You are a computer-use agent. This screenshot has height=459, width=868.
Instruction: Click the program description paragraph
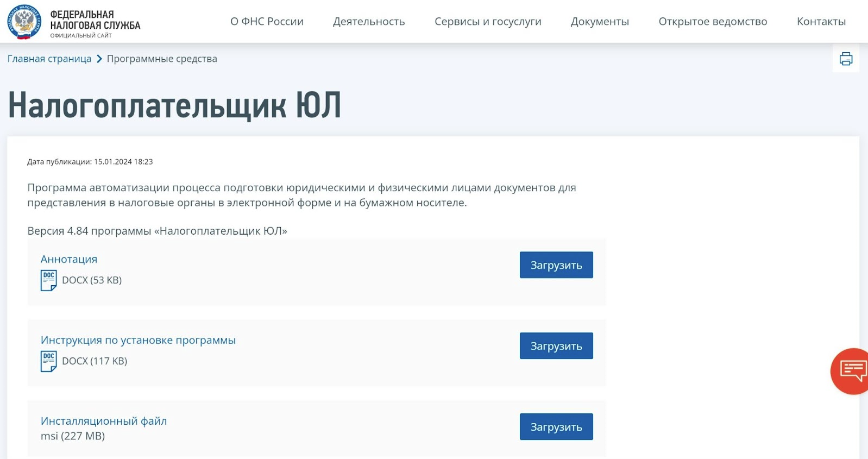coord(301,195)
